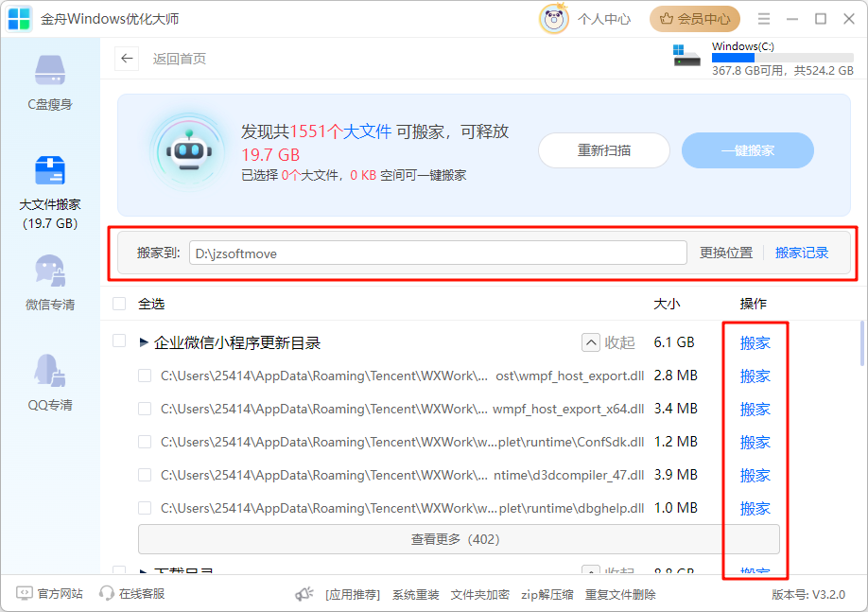Click the 搬家到 path input field

click(438, 254)
